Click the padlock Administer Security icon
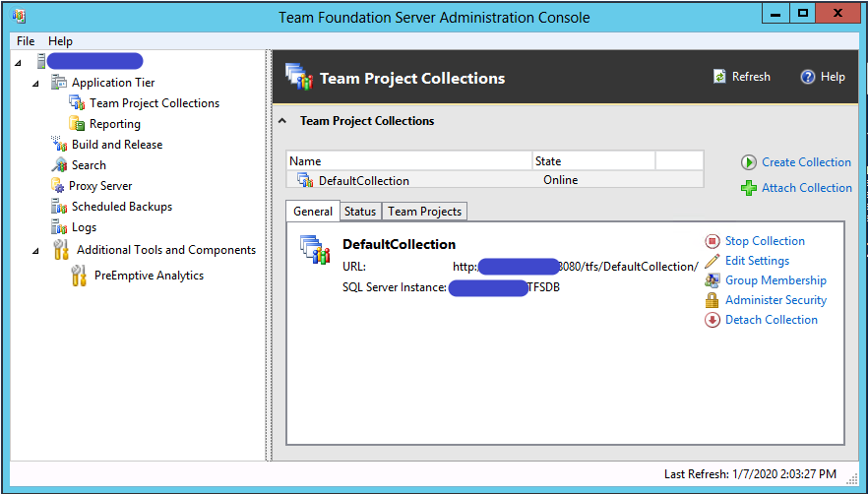 pos(712,300)
